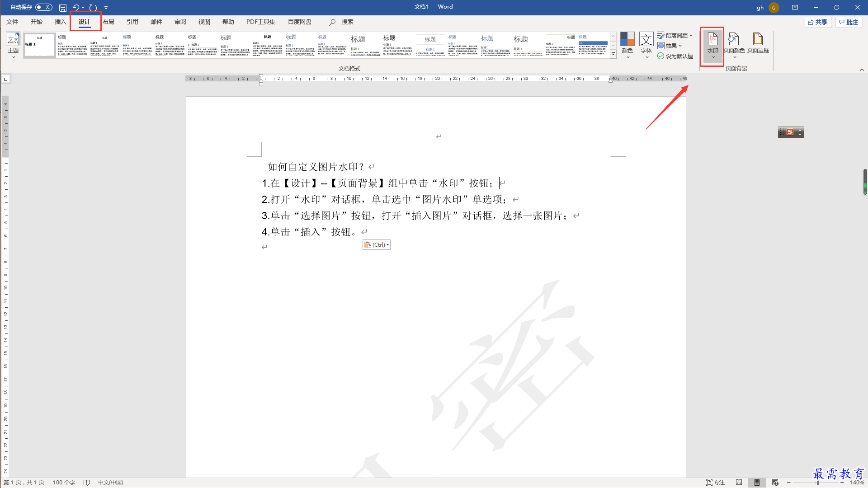Open Paste Options (Ctrl) button
Viewport: 868px width, 488px height.
click(376, 244)
